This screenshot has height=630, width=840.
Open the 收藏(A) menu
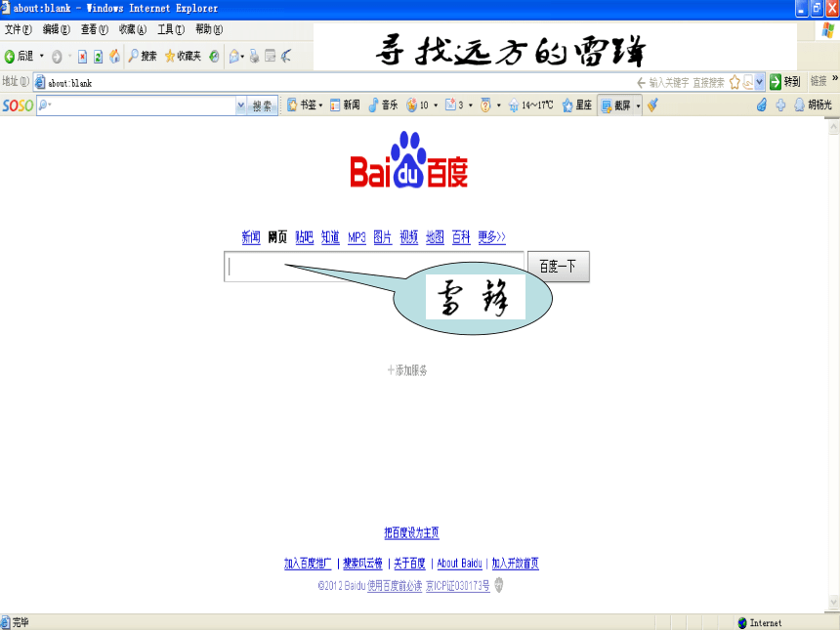coord(132,29)
